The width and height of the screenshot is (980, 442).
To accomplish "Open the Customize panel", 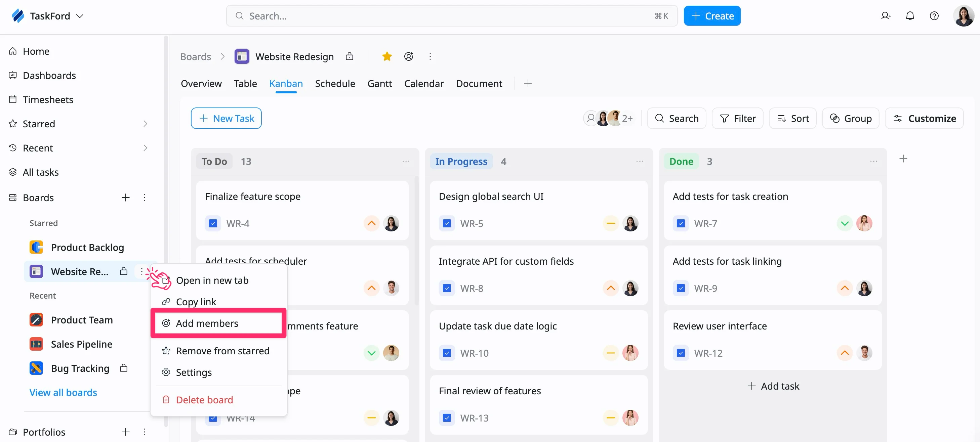I will (x=924, y=118).
